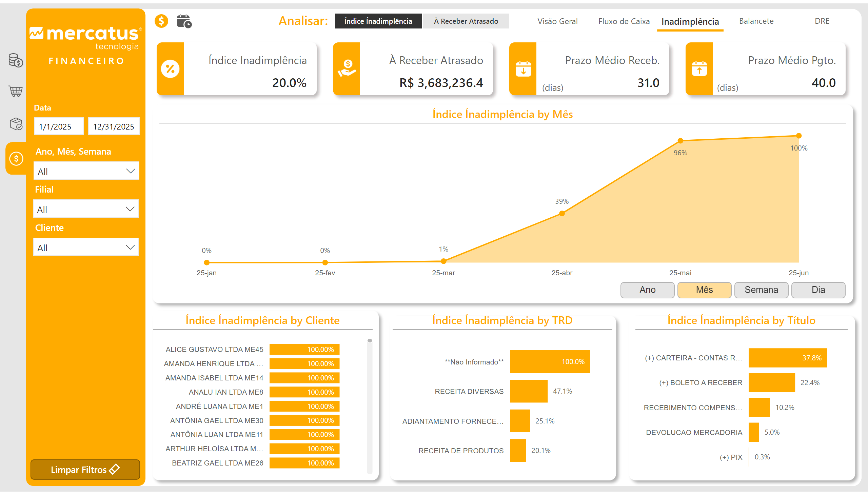Screen dimensions: 868x495
Task: Set chart granularity to Dia
Action: coord(818,290)
